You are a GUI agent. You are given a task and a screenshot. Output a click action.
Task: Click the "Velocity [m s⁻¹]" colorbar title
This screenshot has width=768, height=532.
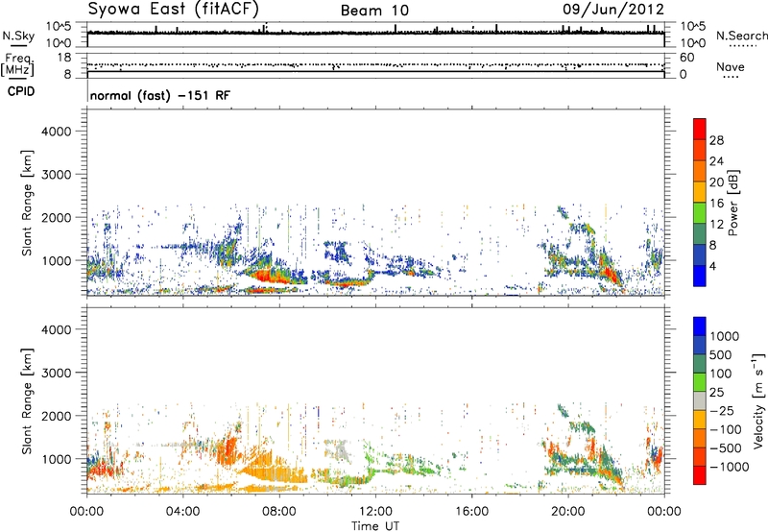(x=758, y=400)
